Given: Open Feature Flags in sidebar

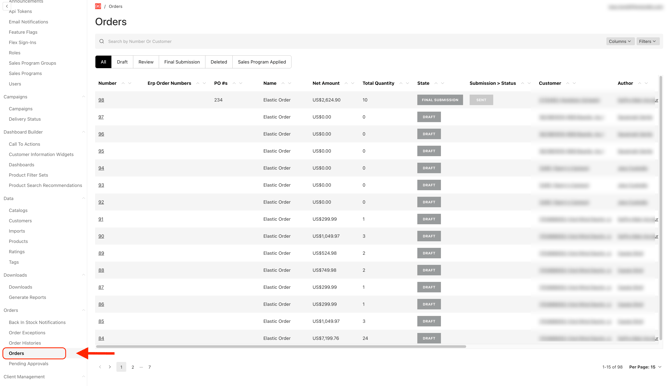Looking at the screenshot, I should [23, 32].
